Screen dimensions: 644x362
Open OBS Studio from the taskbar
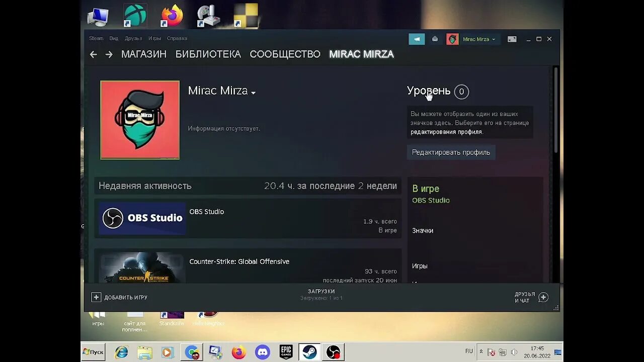tap(333, 352)
